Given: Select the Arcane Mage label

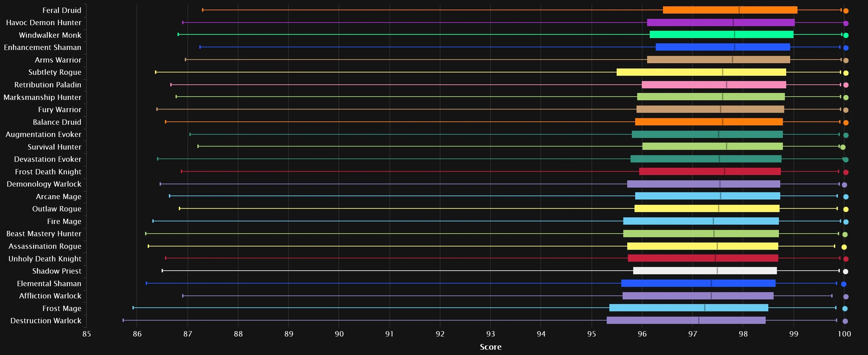Looking at the screenshot, I should 59,197.
